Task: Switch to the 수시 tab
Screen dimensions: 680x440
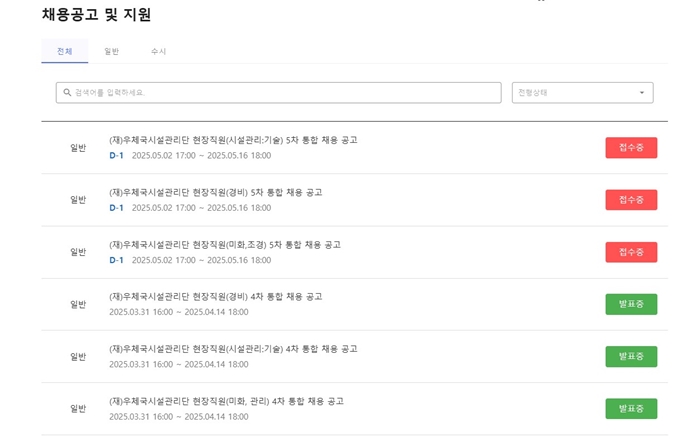Action: [158, 51]
